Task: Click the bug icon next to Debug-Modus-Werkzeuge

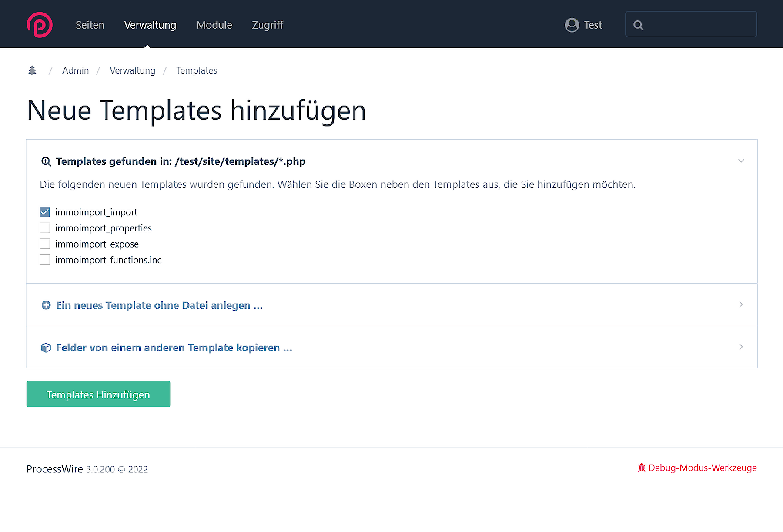Action: pos(642,468)
